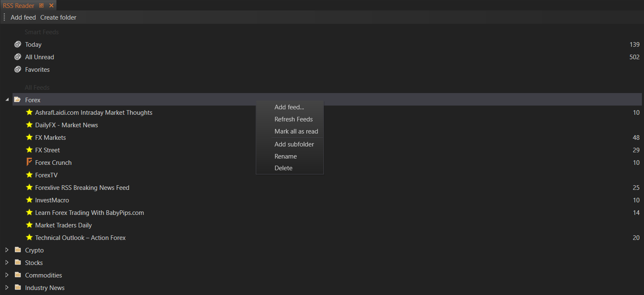The image size is (644, 295).
Task: Click the pop-out icon in RSS Reader tab
Action: pos(41,5)
